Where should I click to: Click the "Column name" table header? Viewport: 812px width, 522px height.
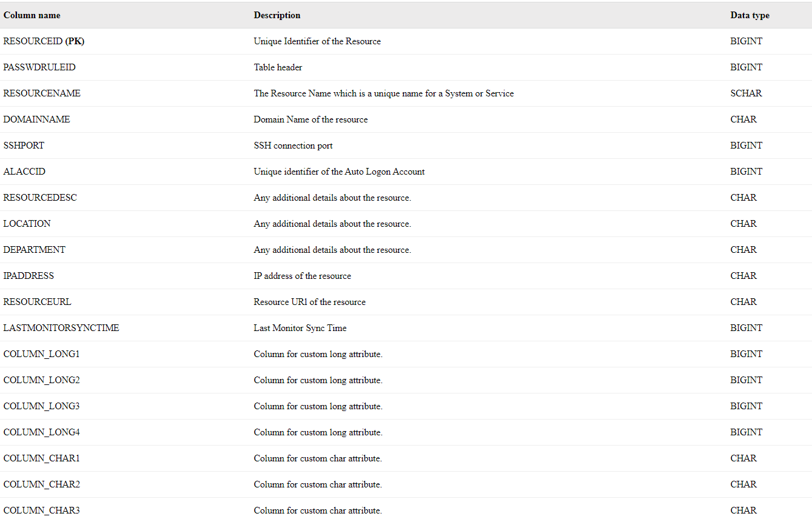coord(32,15)
